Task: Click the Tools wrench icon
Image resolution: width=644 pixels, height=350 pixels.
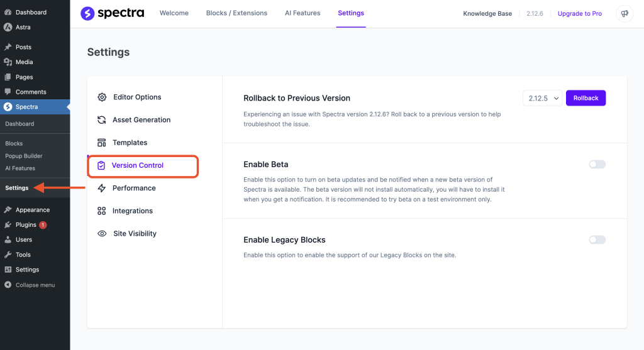Action: click(x=8, y=254)
